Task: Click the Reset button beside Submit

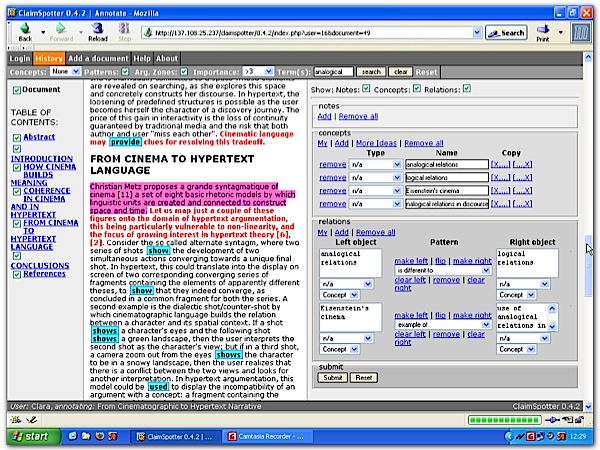Action: pos(364,378)
